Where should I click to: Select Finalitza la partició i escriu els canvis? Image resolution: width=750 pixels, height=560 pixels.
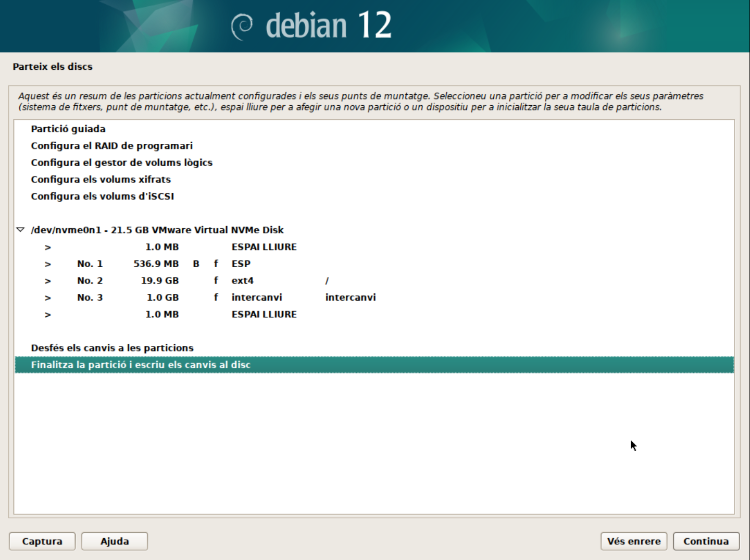coord(374,365)
